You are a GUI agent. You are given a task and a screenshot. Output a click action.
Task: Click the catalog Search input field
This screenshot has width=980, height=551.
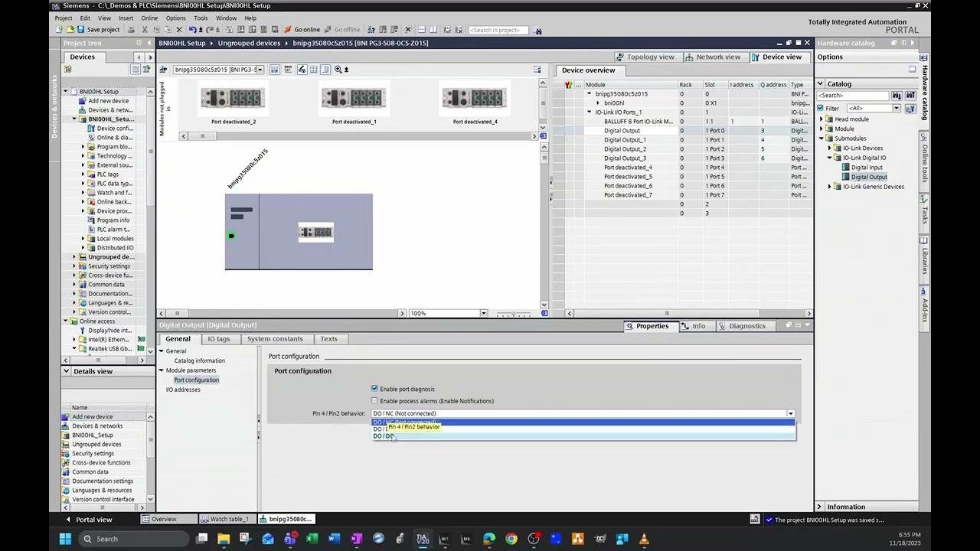pyautogui.click(x=852, y=96)
